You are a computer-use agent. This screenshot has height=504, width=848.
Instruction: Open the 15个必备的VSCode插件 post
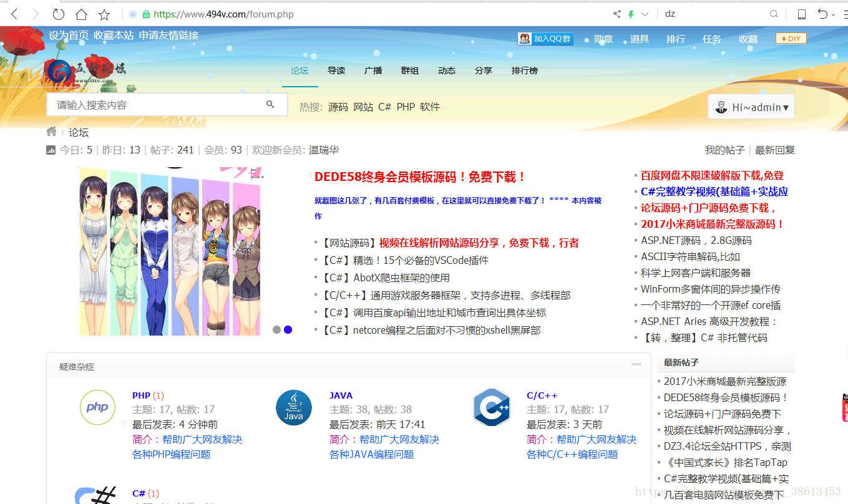point(421,260)
